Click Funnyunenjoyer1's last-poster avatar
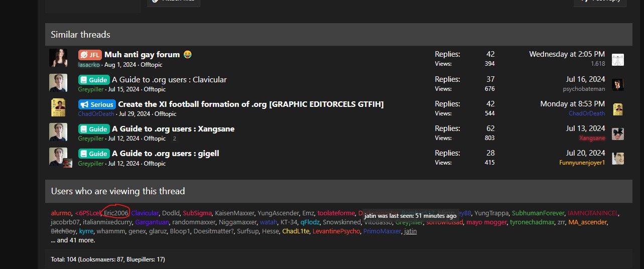Viewport: 644px width, 269px height. click(618, 158)
